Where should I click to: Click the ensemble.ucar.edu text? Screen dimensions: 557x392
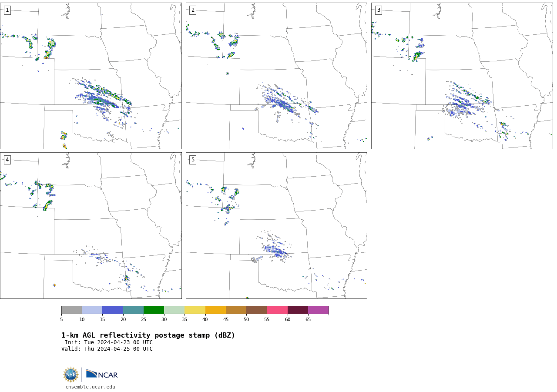(91, 387)
